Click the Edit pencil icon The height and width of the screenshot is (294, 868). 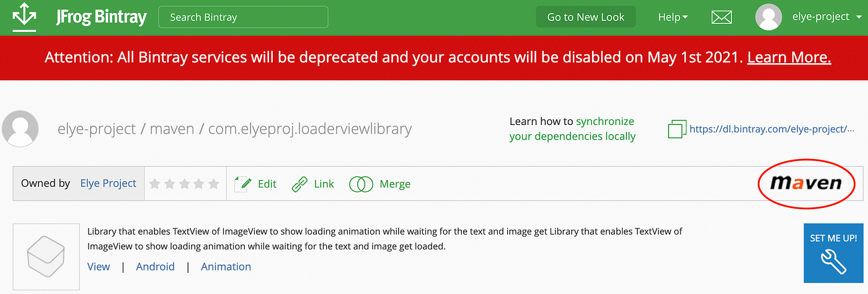pos(243,183)
